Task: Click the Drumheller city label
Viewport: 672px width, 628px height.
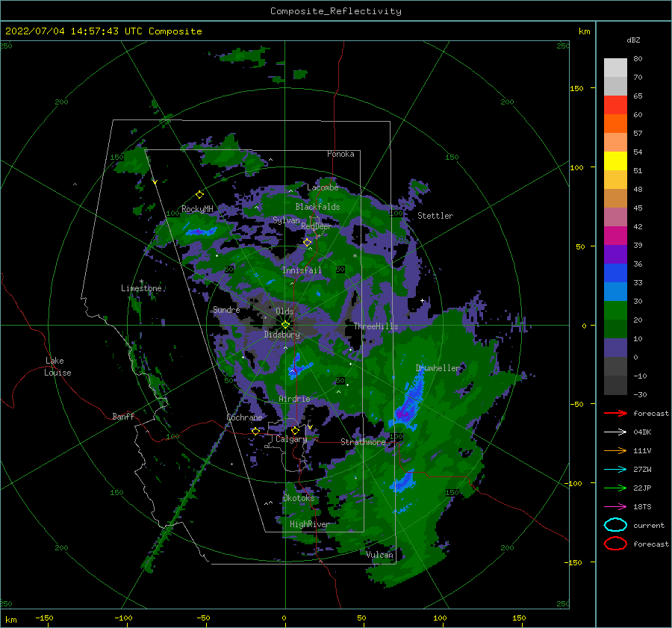Action: 438,368
